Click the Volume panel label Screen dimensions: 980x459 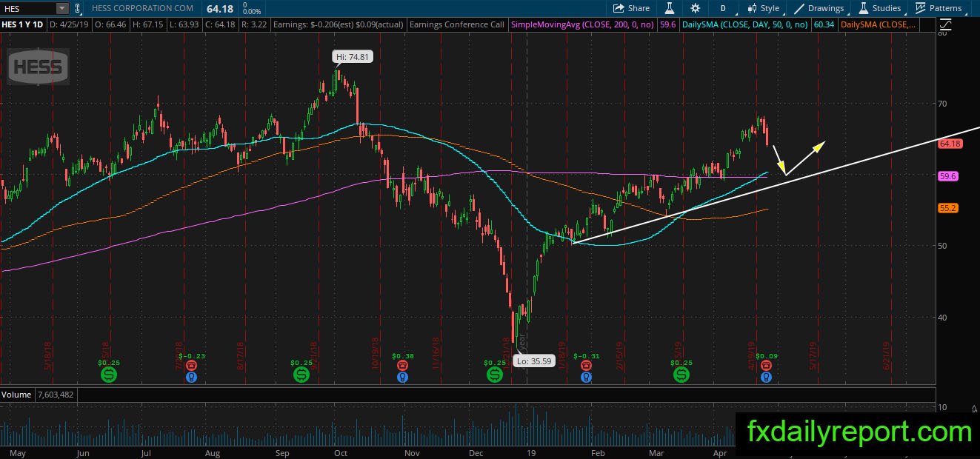16,395
